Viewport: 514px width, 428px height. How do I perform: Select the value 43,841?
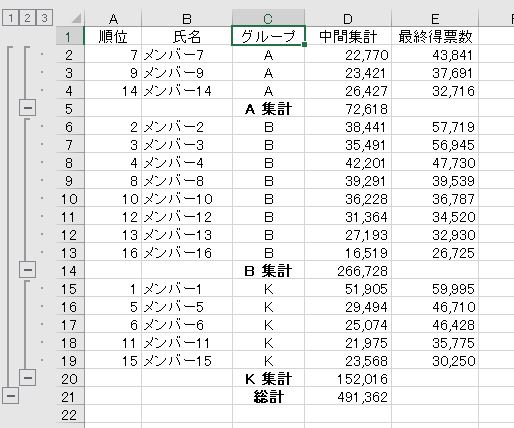[x=435, y=54]
